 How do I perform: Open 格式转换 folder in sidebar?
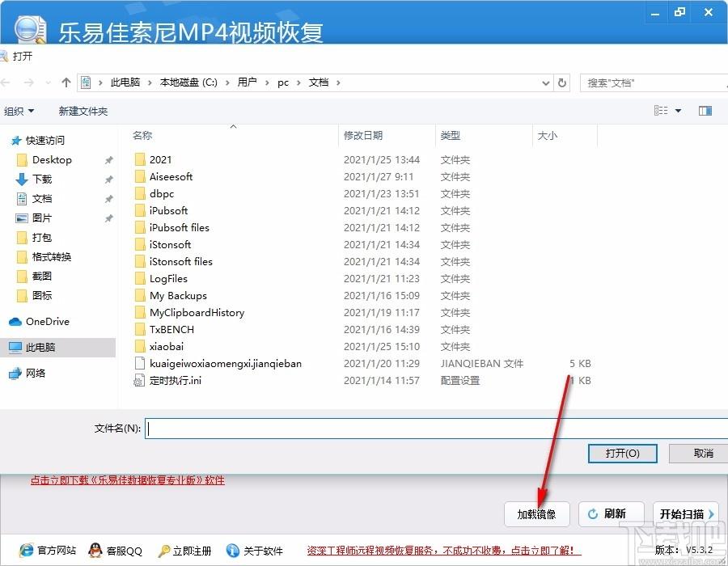pos(44,257)
